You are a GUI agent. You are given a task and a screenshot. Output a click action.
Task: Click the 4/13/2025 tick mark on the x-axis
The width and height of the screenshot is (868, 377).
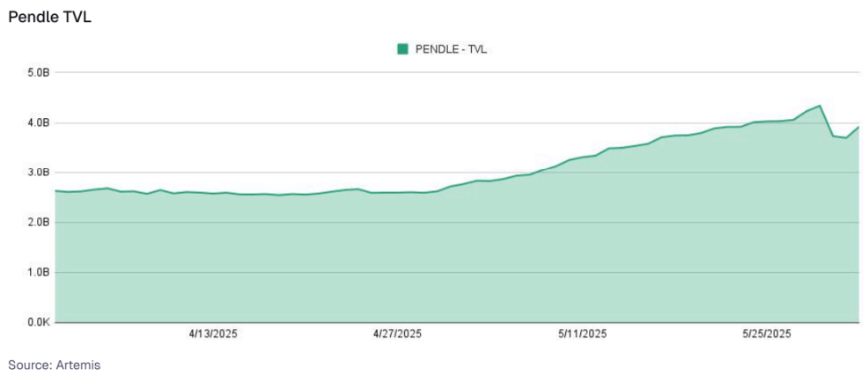[213, 324]
